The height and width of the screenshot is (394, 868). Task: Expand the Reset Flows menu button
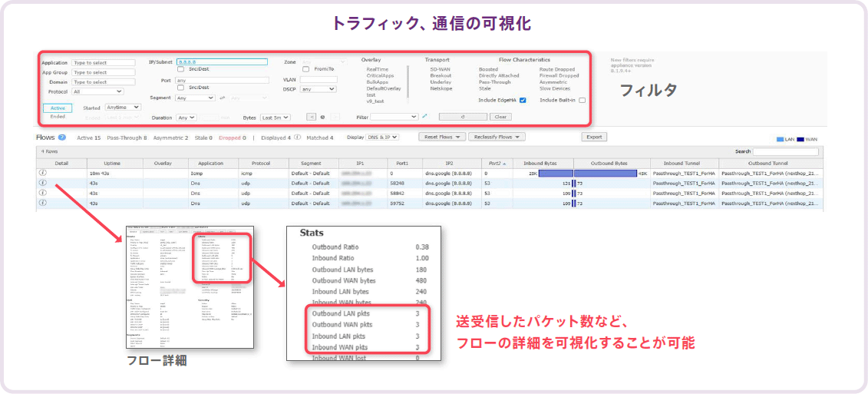pos(442,137)
